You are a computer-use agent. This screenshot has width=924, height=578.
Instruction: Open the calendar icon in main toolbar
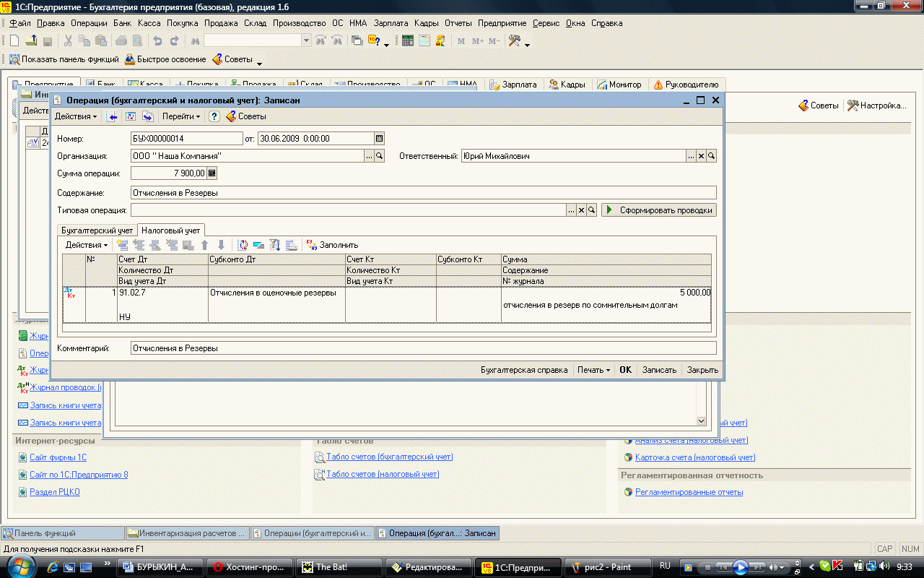point(424,41)
